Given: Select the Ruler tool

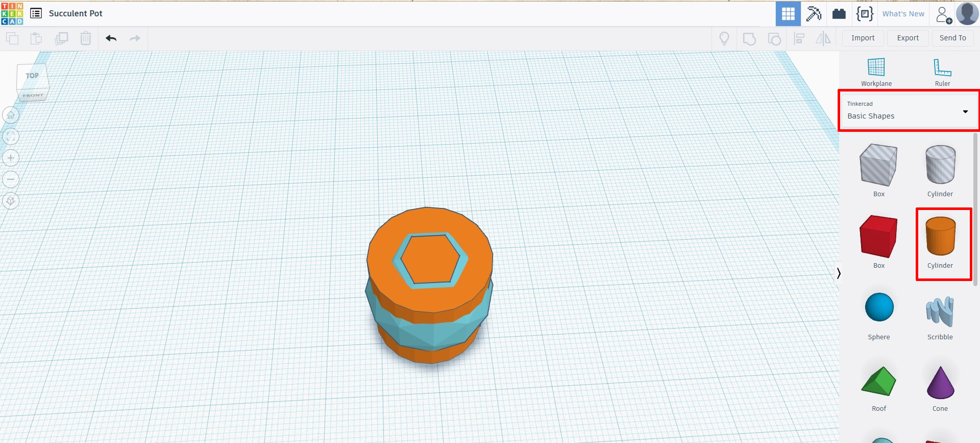Looking at the screenshot, I should pos(942,72).
